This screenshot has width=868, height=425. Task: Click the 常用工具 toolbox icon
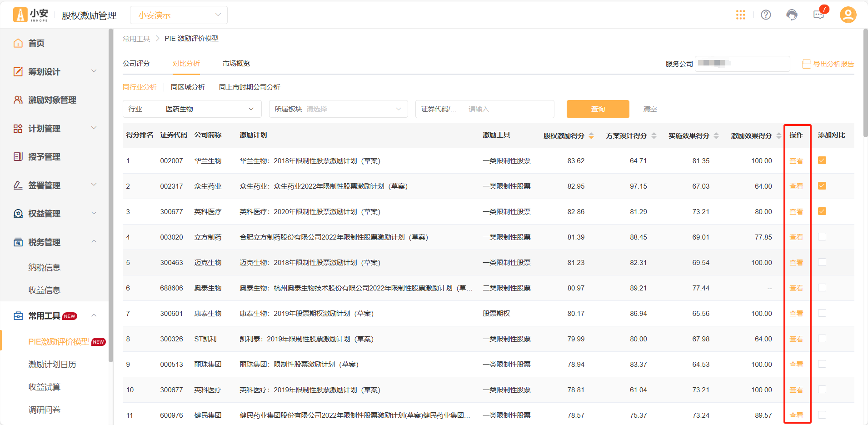click(18, 316)
